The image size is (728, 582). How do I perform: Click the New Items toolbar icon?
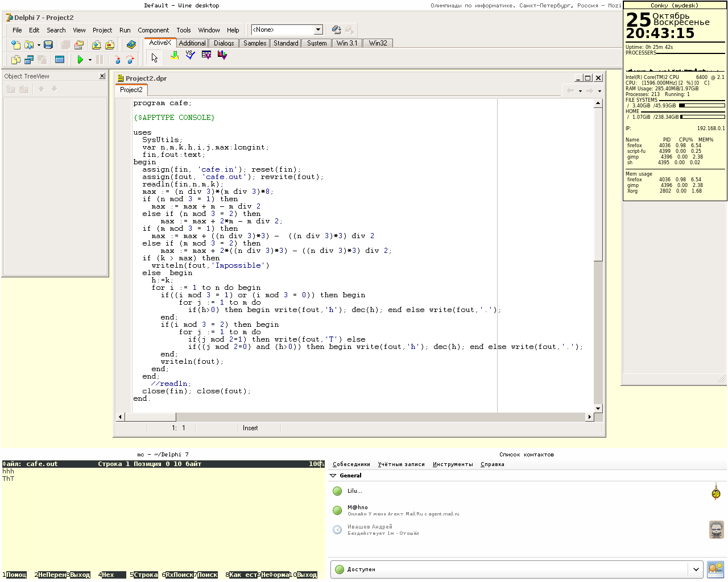tap(15, 45)
